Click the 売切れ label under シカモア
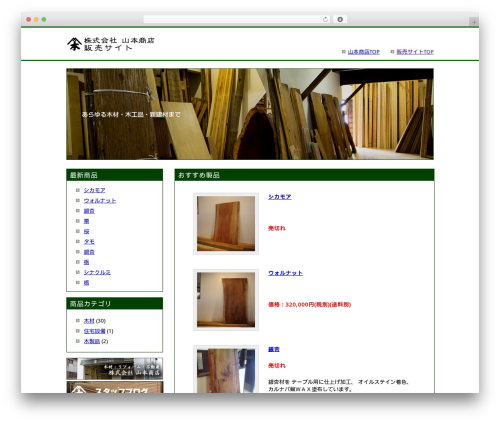The width and height of the screenshot is (500, 423). pos(277,228)
